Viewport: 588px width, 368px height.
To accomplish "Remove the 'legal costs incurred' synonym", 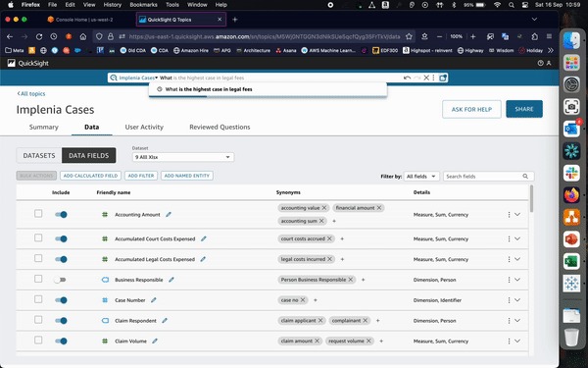I will click(329, 259).
